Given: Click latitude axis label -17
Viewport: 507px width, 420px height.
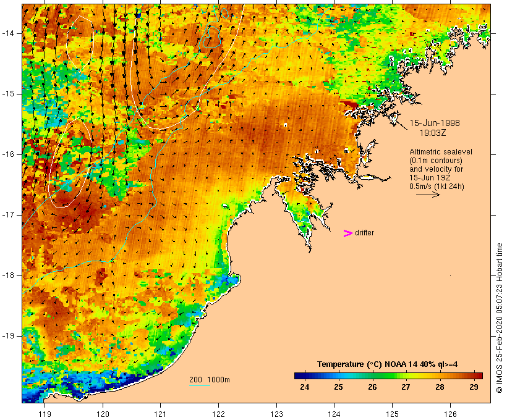Looking at the screenshot, I should point(8,215).
